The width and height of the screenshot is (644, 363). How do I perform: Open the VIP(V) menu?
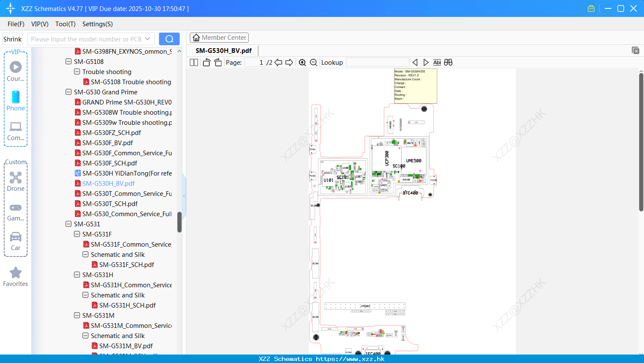coord(40,24)
